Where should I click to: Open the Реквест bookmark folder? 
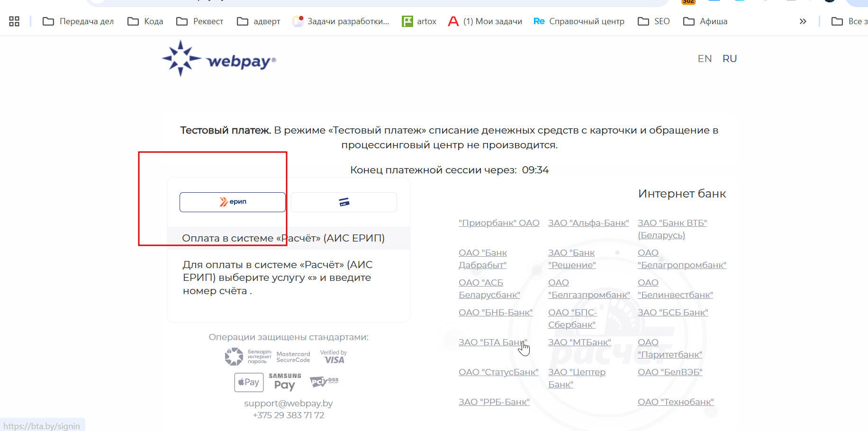199,21
